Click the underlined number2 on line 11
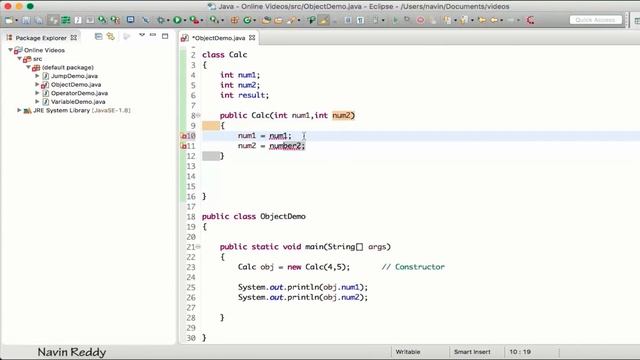The image size is (640, 360). click(x=286, y=146)
